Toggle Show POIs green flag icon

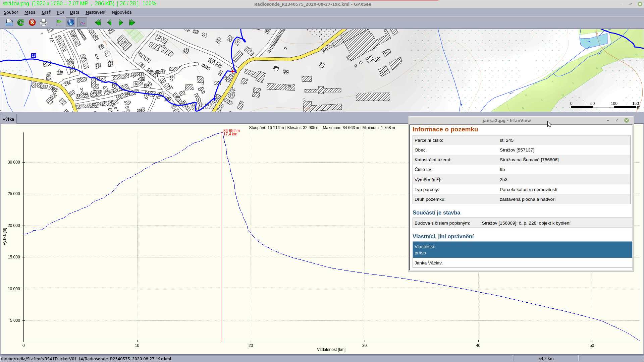pyautogui.click(x=59, y=22)
